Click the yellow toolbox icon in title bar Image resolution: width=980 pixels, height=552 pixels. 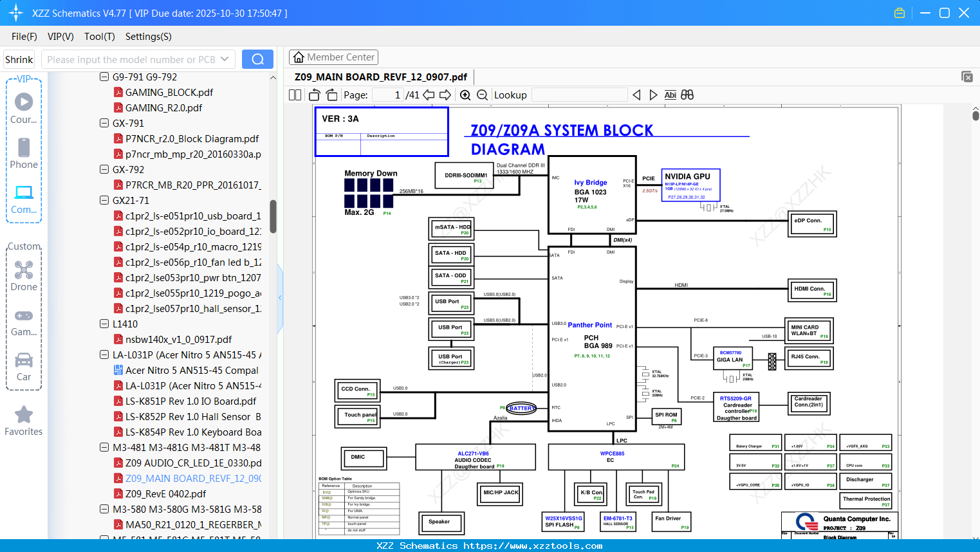900,13
